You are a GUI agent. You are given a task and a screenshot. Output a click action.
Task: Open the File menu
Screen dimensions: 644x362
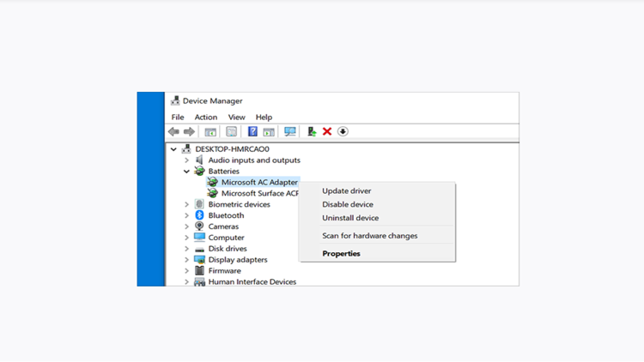(178, 117)
